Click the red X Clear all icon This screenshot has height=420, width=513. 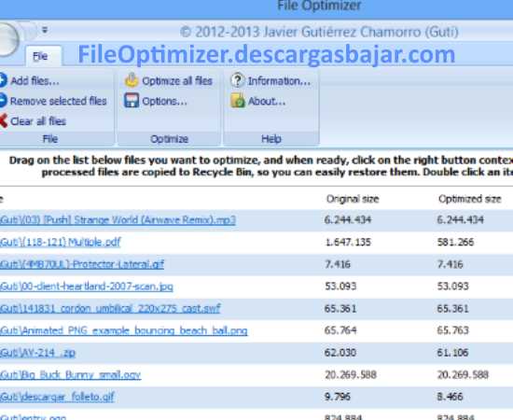pyautogui.click(x=3, y=120)
